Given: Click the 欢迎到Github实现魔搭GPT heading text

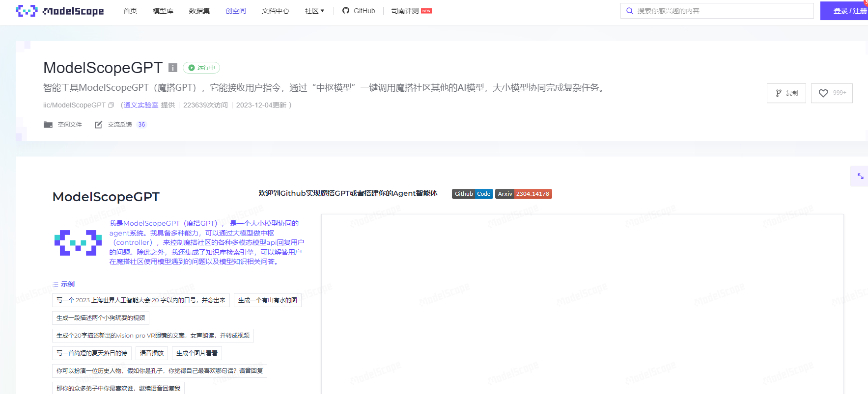Looking at the screenshot, I should (348, 193).
